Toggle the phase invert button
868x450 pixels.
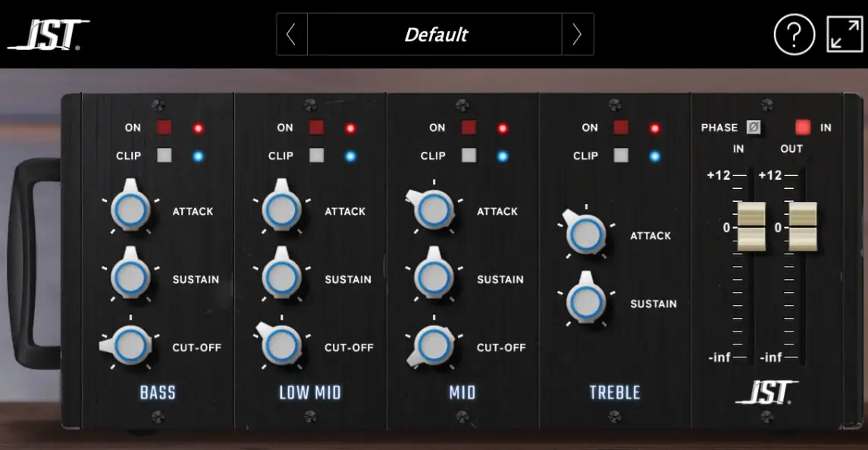pyautogui.click(x=754, y=127)
